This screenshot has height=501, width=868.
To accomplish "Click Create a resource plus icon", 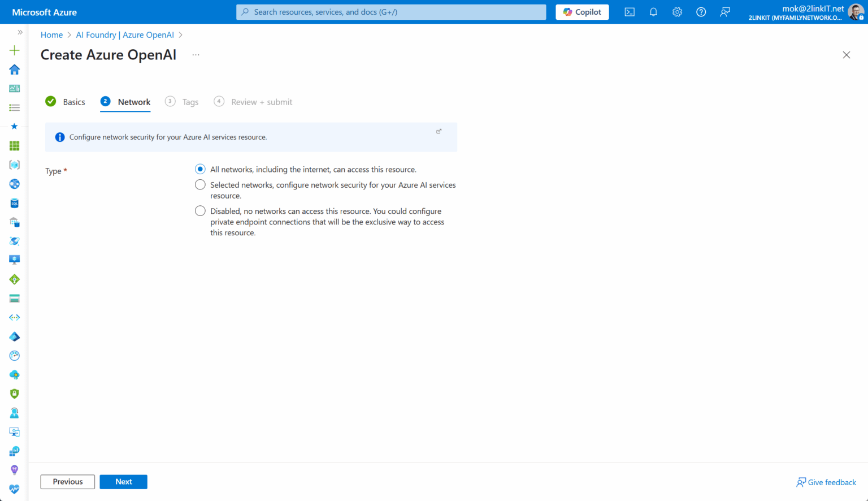I will coord(14,50).
